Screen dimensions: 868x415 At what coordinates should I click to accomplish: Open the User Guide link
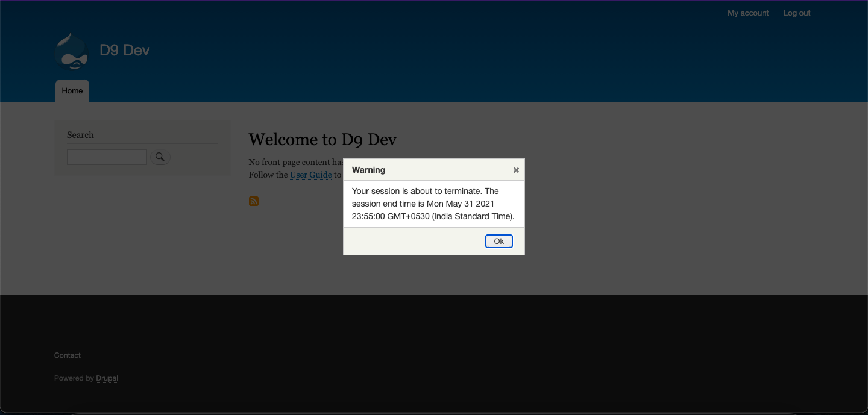tap(311, 175)
